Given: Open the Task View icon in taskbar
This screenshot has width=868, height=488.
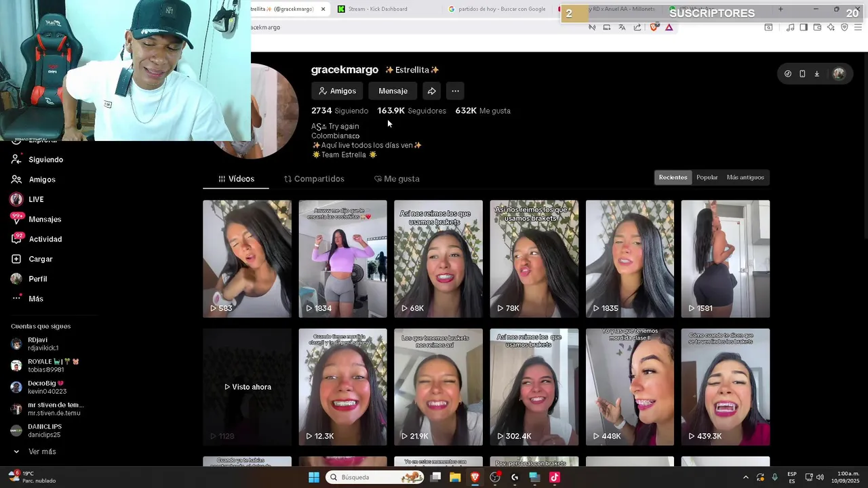Looking at the screenshot, I should (x=436, y=477).
